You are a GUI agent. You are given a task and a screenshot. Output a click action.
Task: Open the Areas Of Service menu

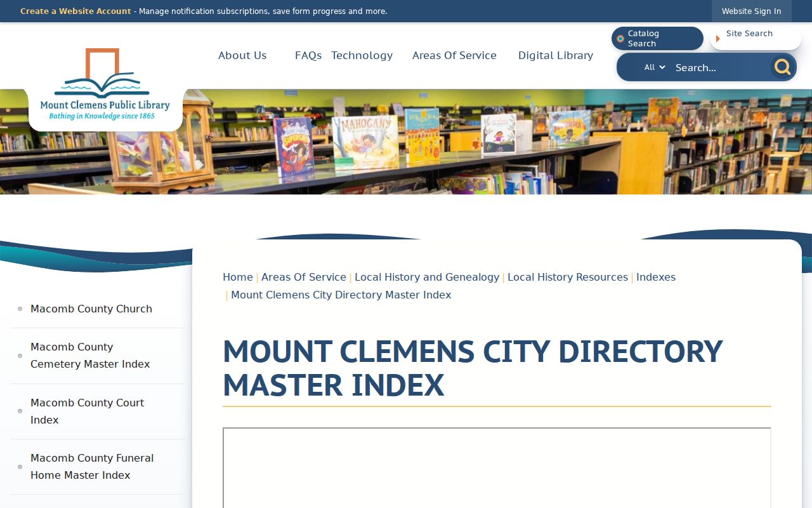point(454,55)
